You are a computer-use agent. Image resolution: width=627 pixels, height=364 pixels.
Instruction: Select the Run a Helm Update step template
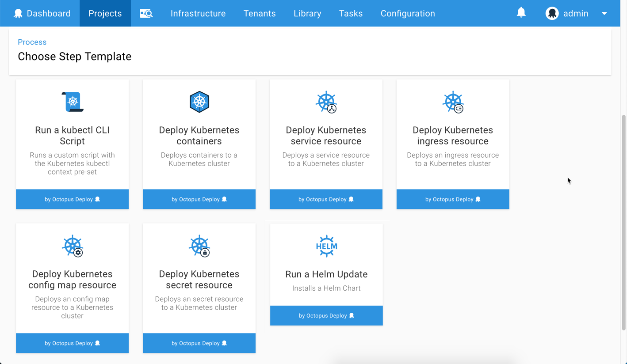click(326, 274)
